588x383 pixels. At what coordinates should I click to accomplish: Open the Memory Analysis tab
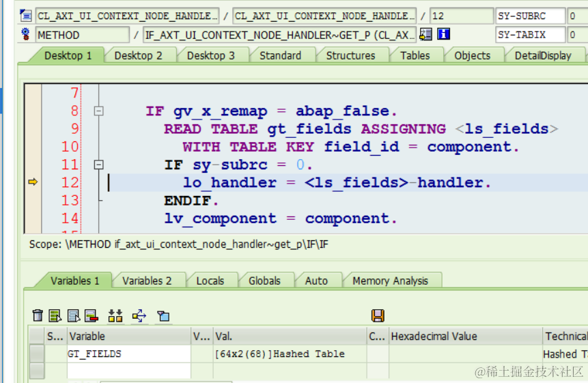(x=390, y=281)
